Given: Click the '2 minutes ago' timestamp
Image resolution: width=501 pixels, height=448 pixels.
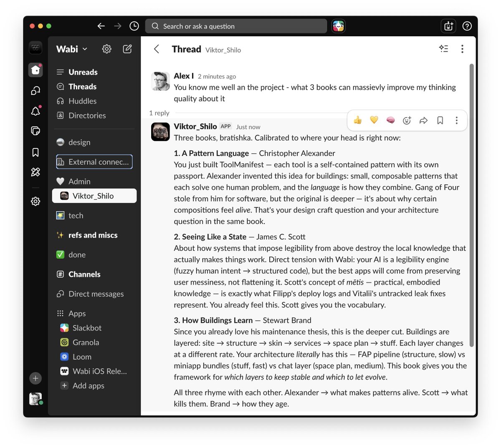Looking at the screenshot, I should point(217,76).
